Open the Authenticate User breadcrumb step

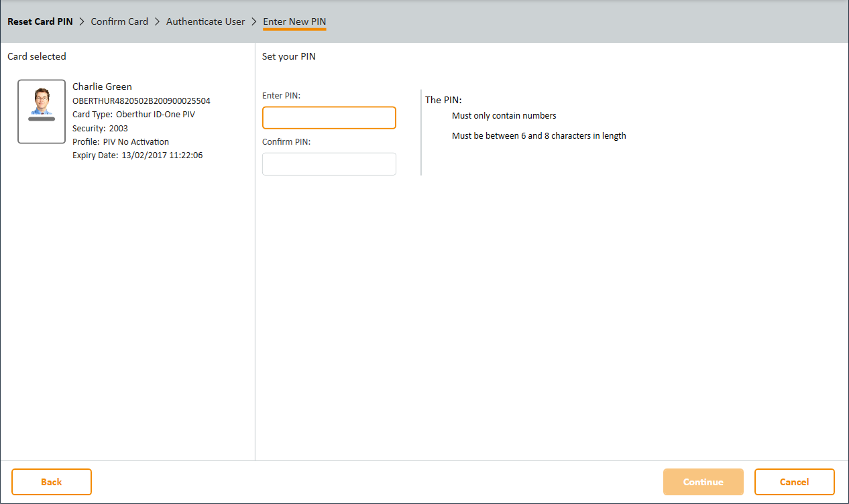pyautogui.click(x=205, y=21)
